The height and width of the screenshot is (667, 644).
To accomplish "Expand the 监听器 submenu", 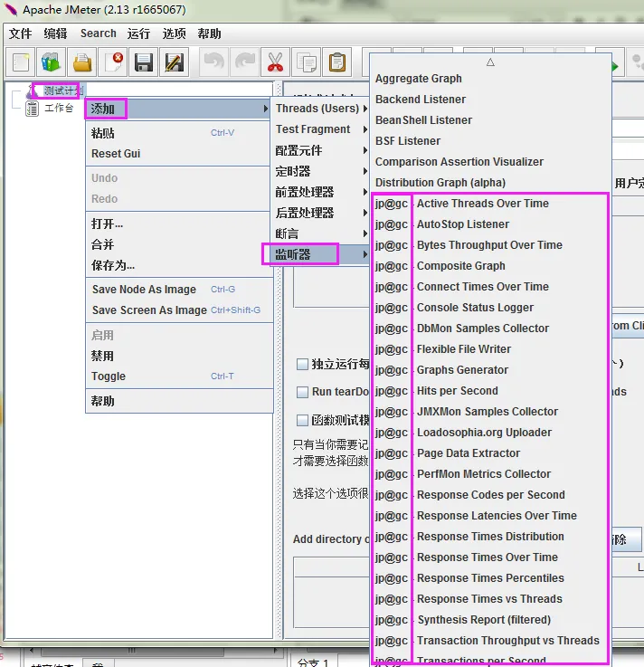I will pos(320,254).
